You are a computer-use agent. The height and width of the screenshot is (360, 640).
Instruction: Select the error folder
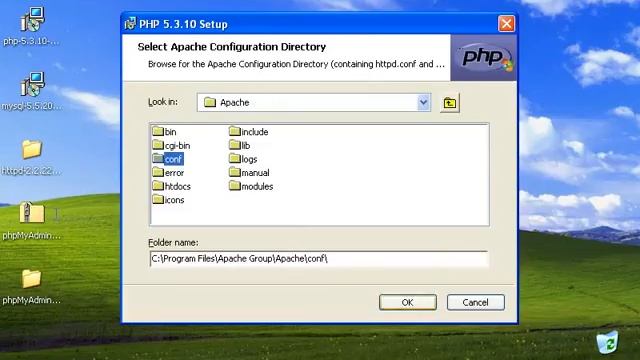click(x=168, y=173)
